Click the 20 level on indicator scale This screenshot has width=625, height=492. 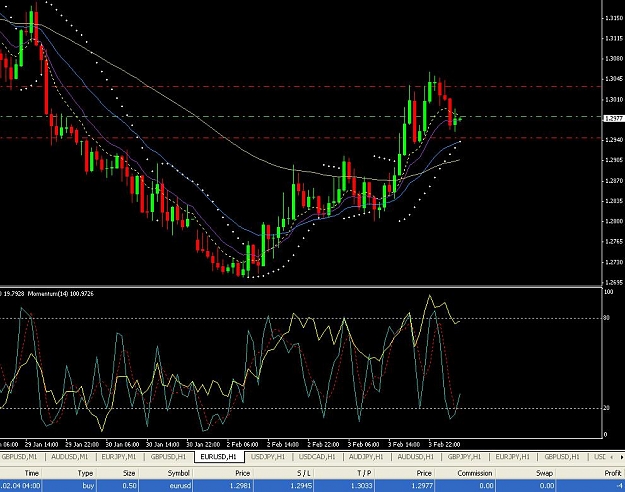pos(606,408)
